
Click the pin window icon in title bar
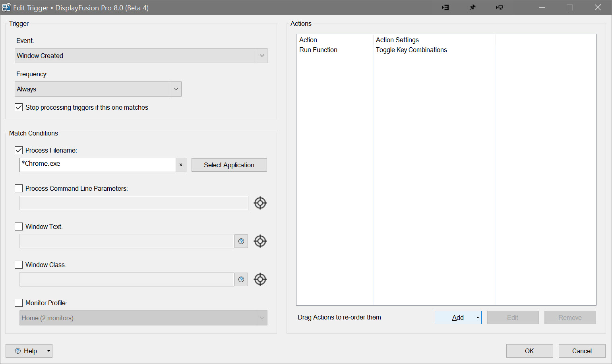pyautogui.click(x=472, y=8)
